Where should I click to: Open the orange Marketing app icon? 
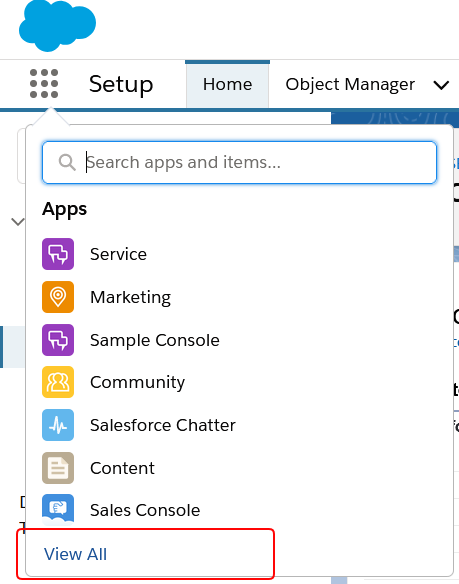pos(58,297)
